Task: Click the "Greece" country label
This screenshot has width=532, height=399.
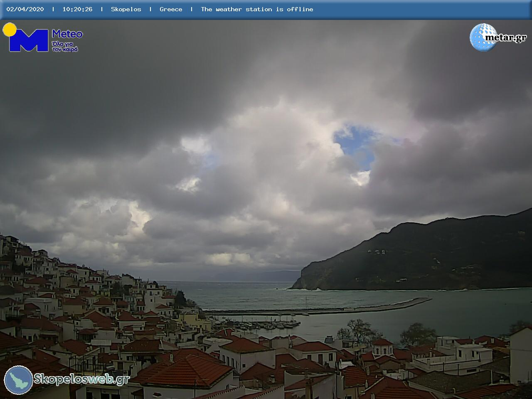Action: click(171, 9)
